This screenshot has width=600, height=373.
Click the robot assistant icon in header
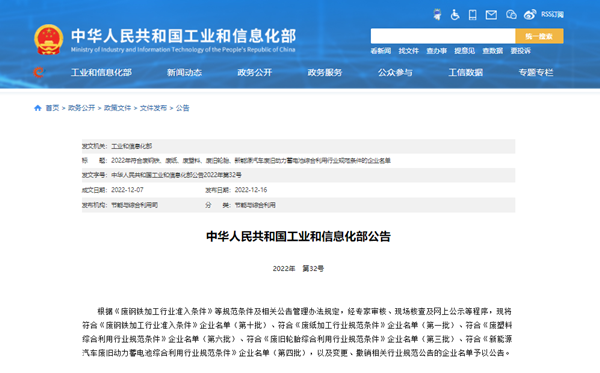(437, 15)
